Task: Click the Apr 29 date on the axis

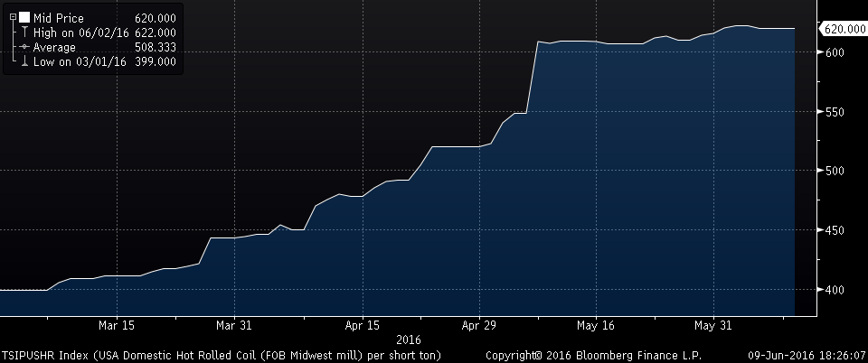Action: (479, 325)
